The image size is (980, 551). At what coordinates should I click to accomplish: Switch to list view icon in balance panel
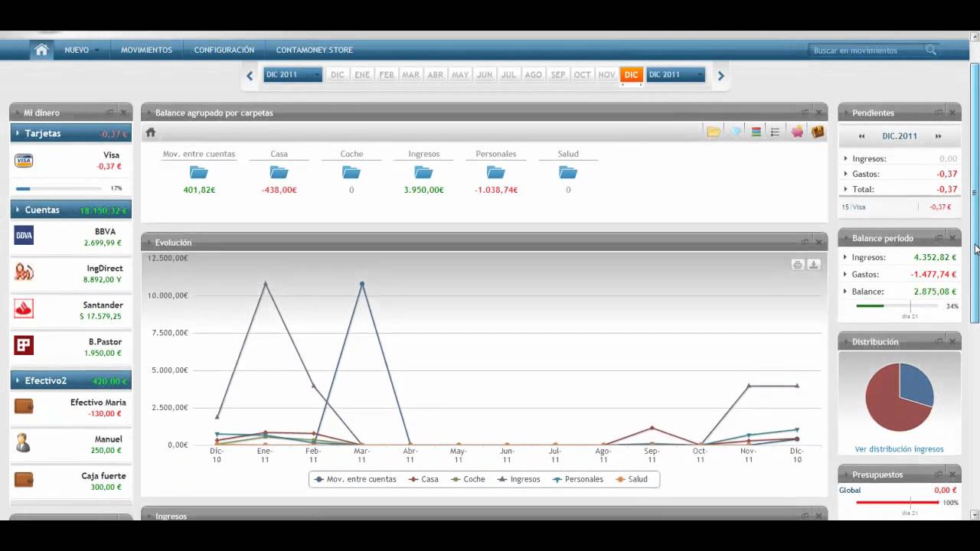(775, 132)
